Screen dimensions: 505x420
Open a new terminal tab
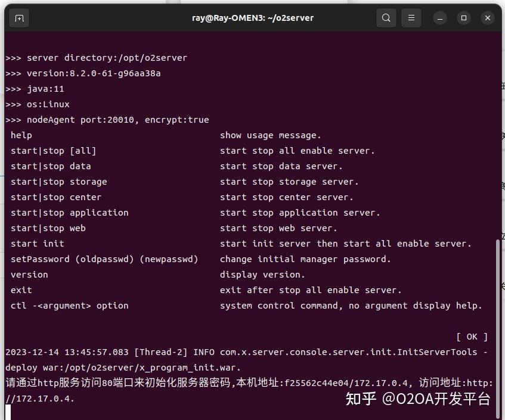coord(18,18)
